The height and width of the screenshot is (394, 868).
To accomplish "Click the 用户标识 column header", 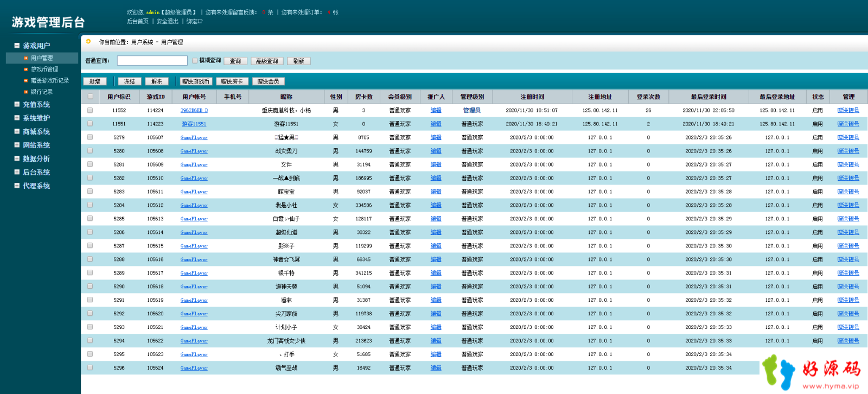I will (x=119, y=97).
